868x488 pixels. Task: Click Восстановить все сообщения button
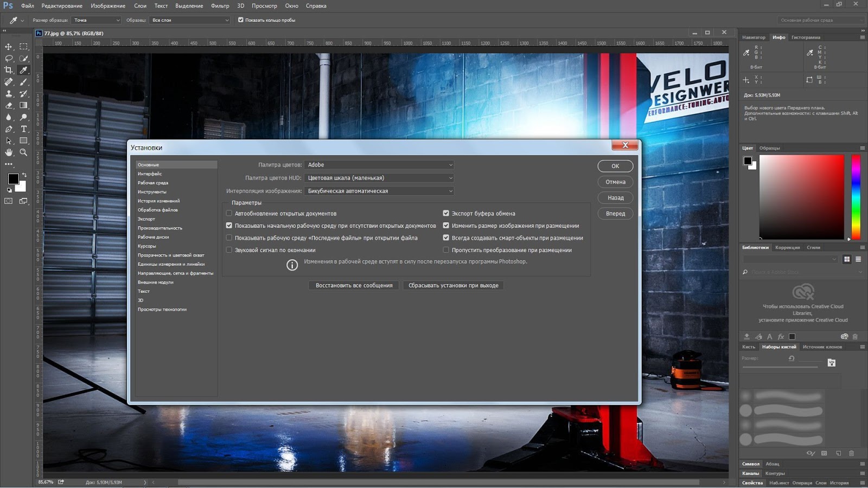354,285
